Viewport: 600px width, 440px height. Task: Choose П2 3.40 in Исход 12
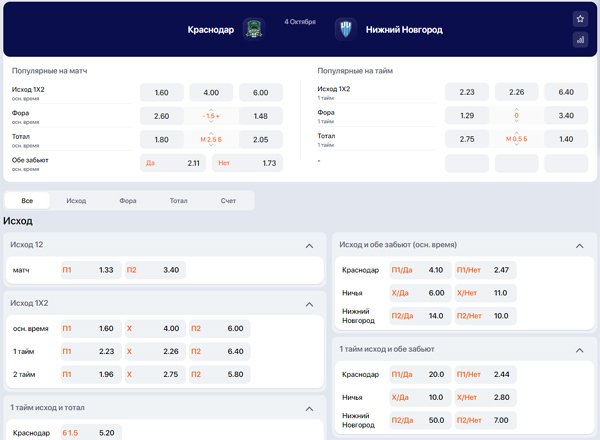tap(155, 270)
